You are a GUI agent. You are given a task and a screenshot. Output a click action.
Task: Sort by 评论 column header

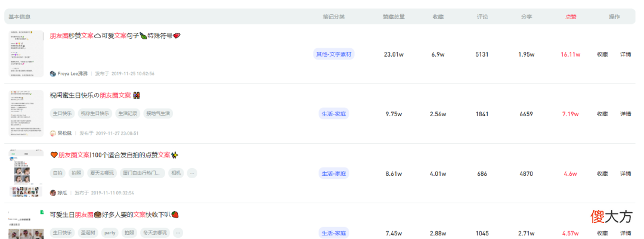point(482,17)
